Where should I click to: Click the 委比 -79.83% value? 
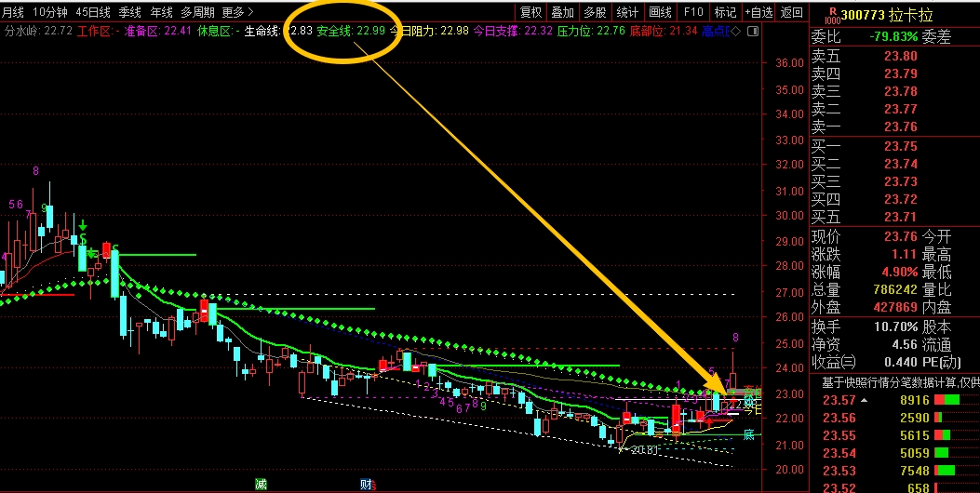coord(893,37)
